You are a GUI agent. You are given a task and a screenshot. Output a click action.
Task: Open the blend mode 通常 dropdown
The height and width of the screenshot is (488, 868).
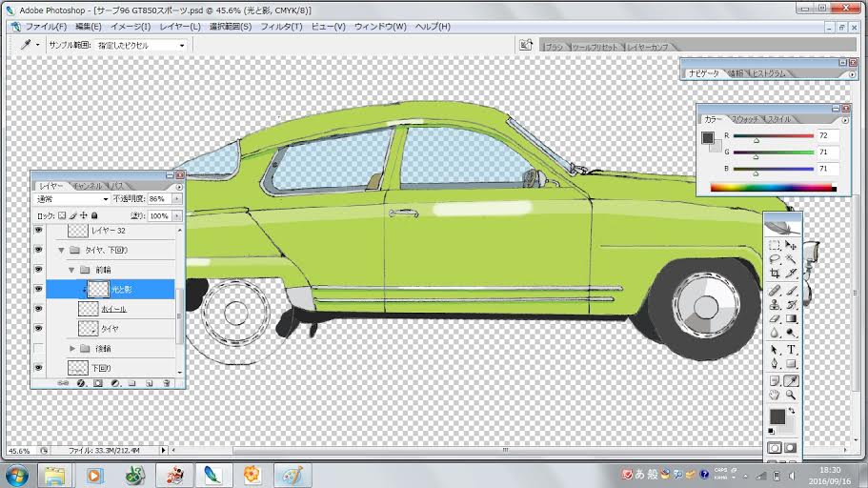click(x=72, y=199)
